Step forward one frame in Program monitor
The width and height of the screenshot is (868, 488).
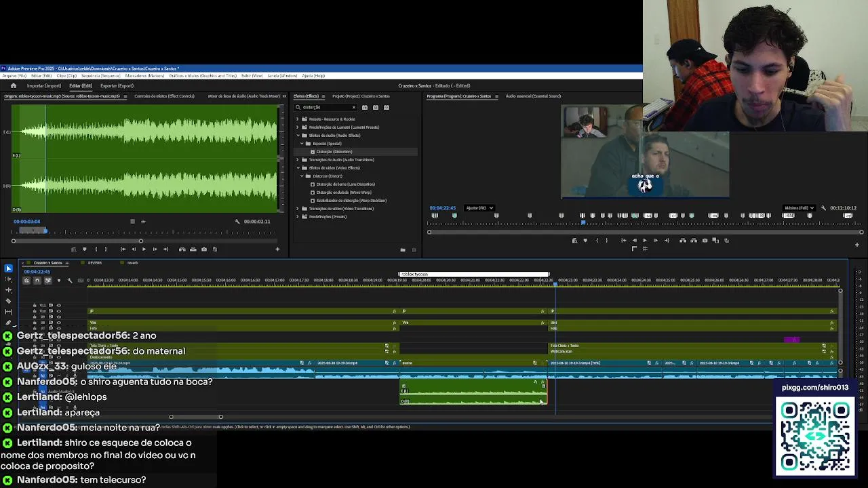point(656,240)
